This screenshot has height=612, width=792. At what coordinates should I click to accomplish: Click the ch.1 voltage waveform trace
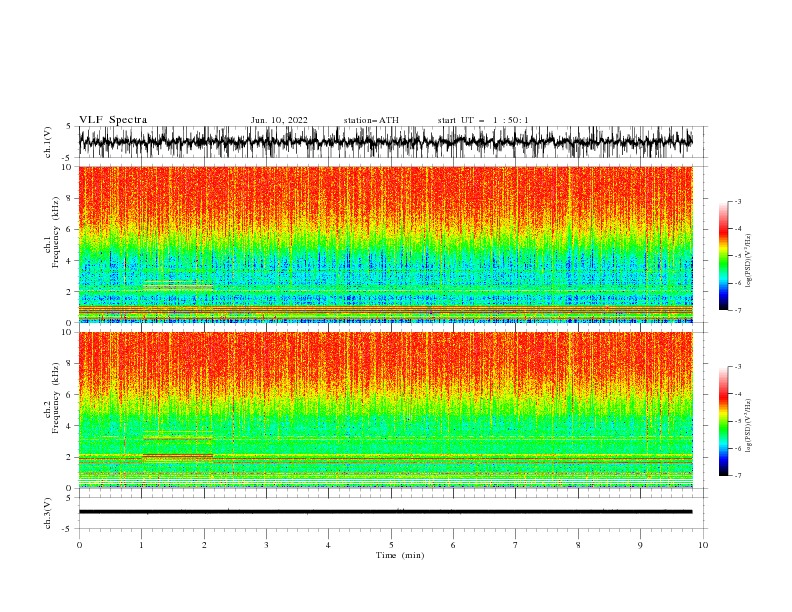[x=385, y=142]
